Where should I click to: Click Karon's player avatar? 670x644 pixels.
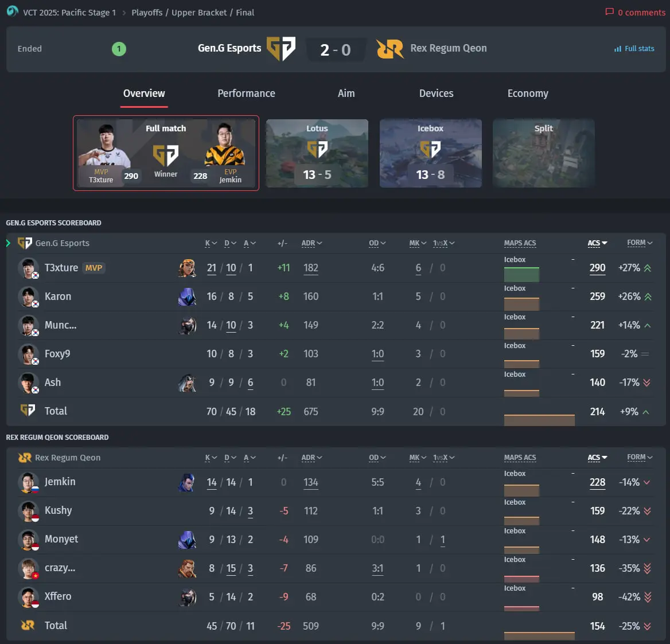click(28, 297)
